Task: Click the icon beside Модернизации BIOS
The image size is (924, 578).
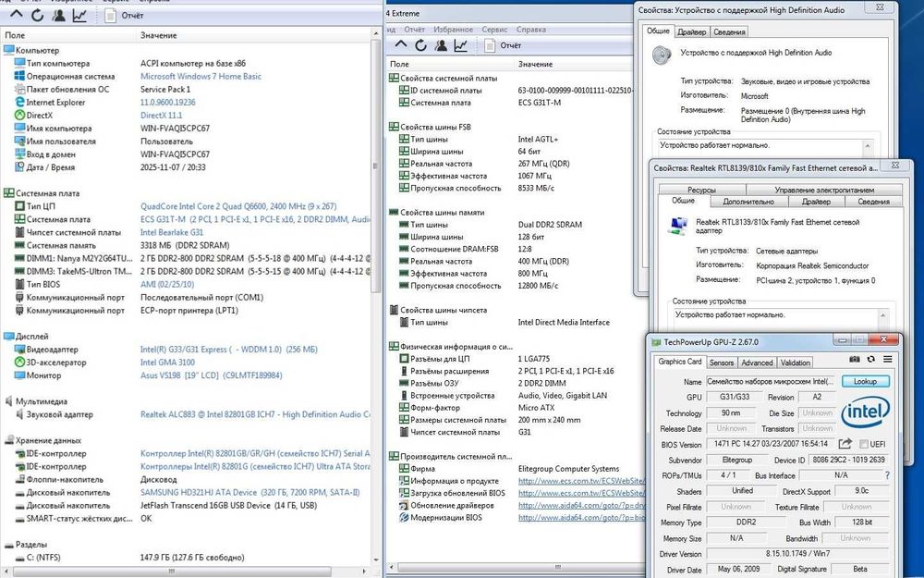Action: coord(404,517)
